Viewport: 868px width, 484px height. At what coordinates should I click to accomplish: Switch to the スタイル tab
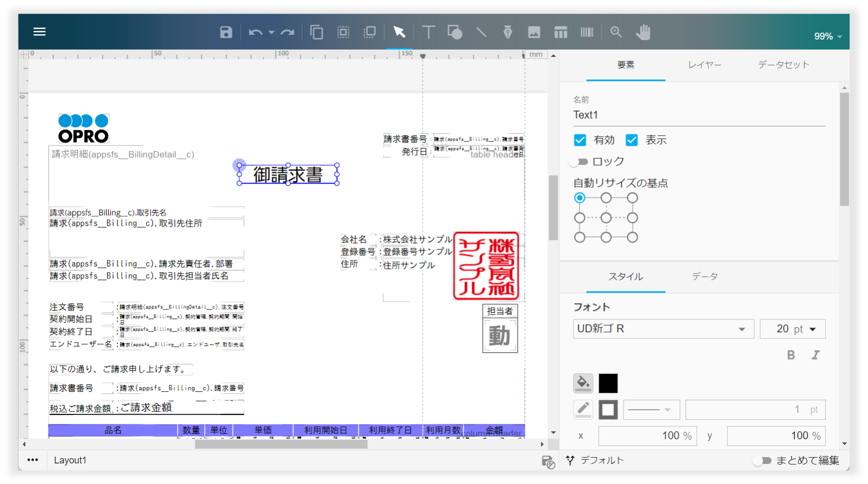[626, 277]
